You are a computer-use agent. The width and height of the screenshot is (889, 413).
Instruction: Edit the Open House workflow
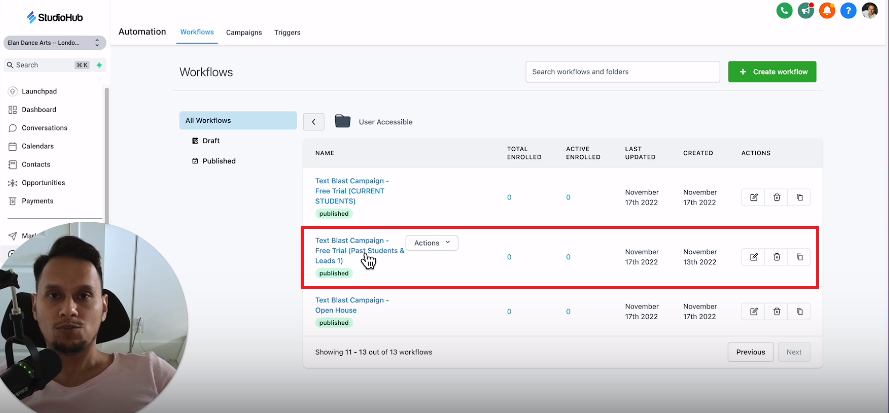coord(753,311)
